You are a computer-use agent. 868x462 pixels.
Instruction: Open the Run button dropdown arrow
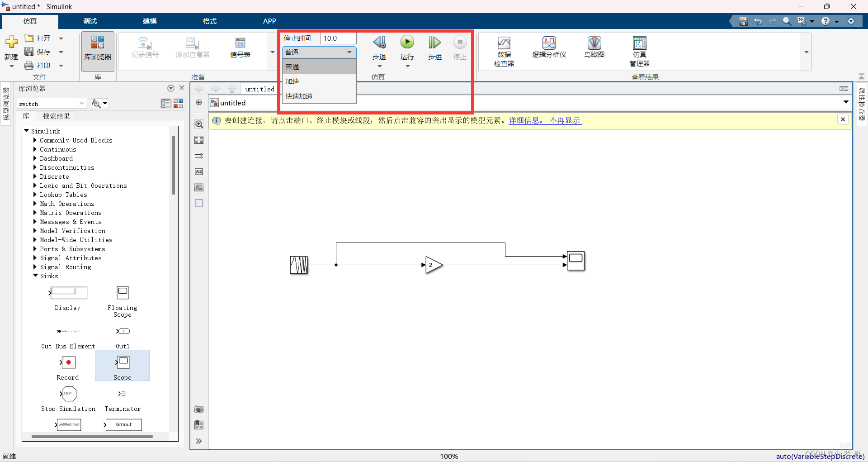point(407,67)
